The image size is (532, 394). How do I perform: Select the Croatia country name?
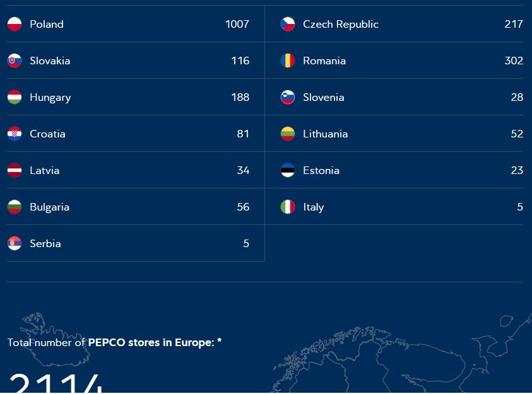point(47,134)
